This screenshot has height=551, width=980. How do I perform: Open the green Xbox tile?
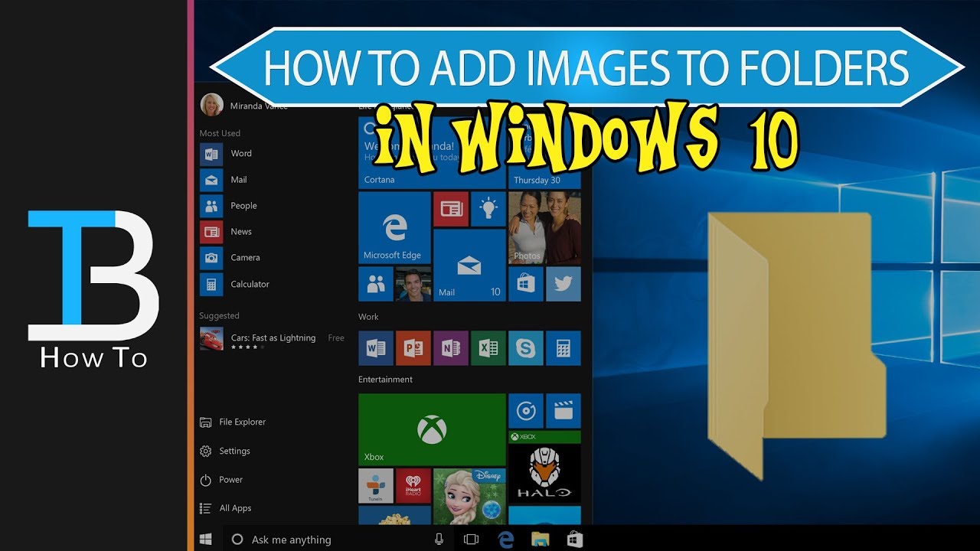(x=432, y=429)
